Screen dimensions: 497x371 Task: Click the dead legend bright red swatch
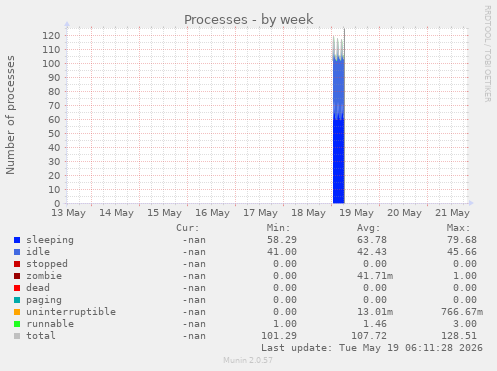[17, 288]
